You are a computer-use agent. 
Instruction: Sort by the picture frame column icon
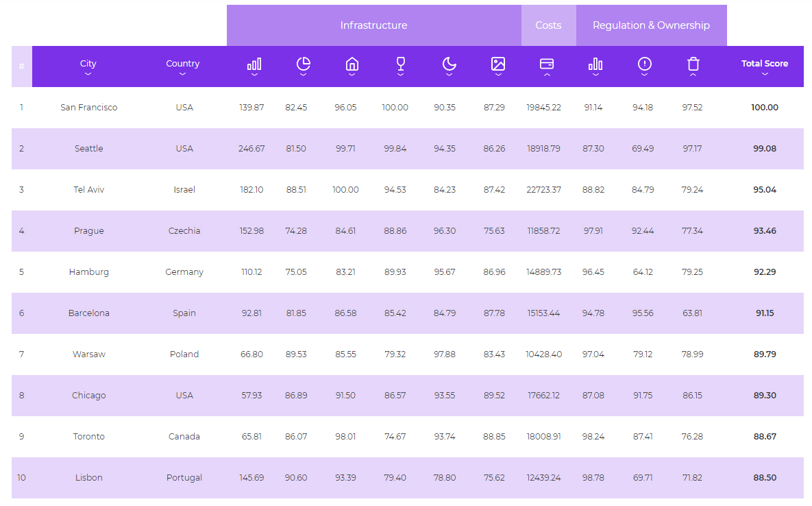(x=498, y=64)
